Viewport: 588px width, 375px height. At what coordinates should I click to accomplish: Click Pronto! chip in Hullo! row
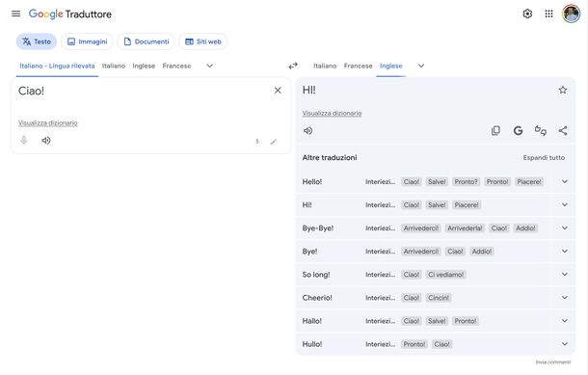tap(414, 344)
